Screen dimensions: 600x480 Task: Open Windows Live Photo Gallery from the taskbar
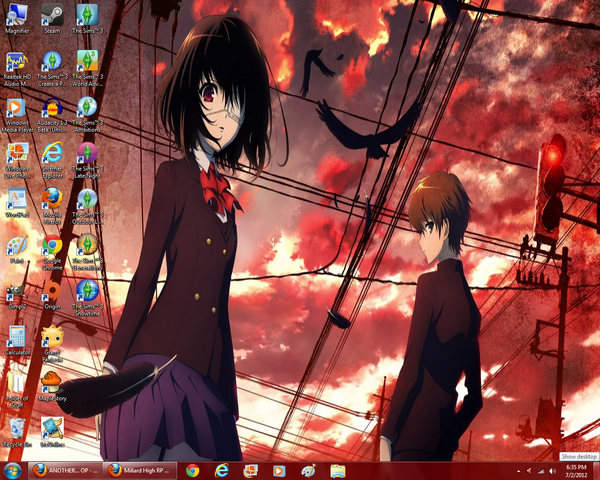tap(251, 471)
